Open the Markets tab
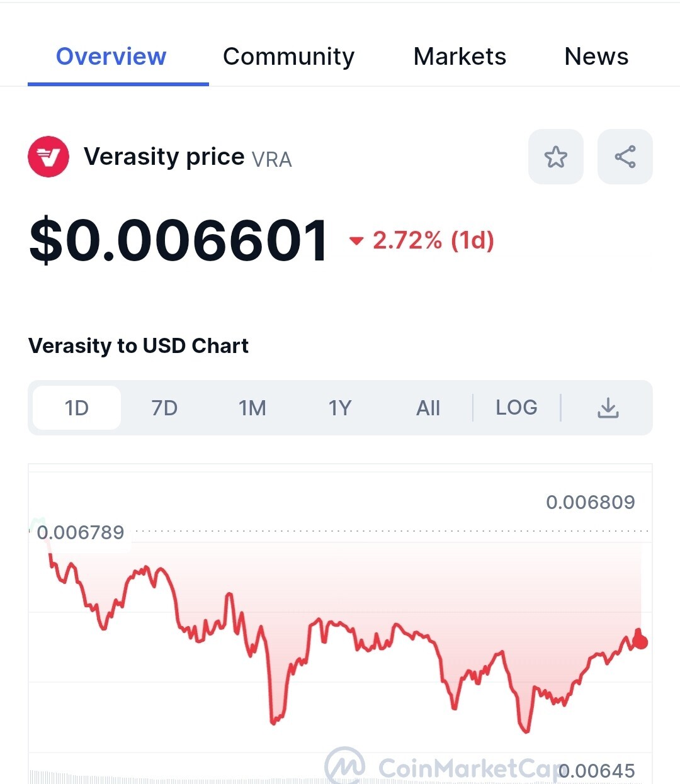The height and width of the screenshot is (784, 680). point(460,57)
